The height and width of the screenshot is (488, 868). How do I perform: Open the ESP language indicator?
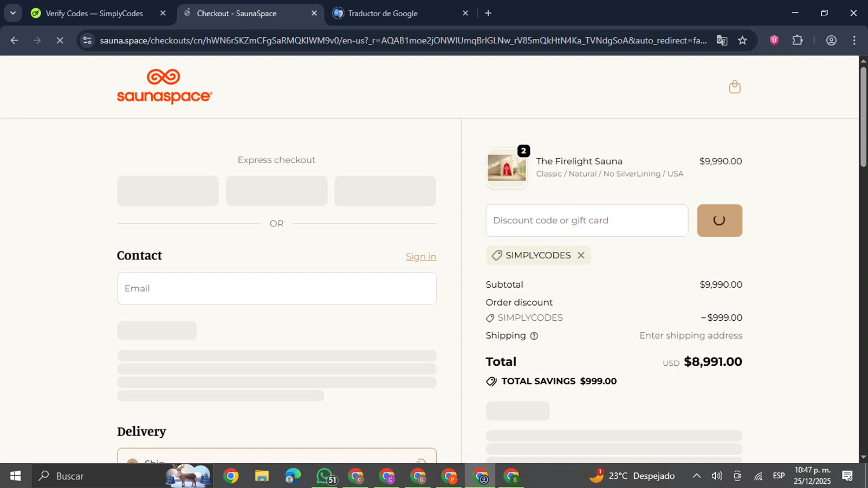pos(779,476)
